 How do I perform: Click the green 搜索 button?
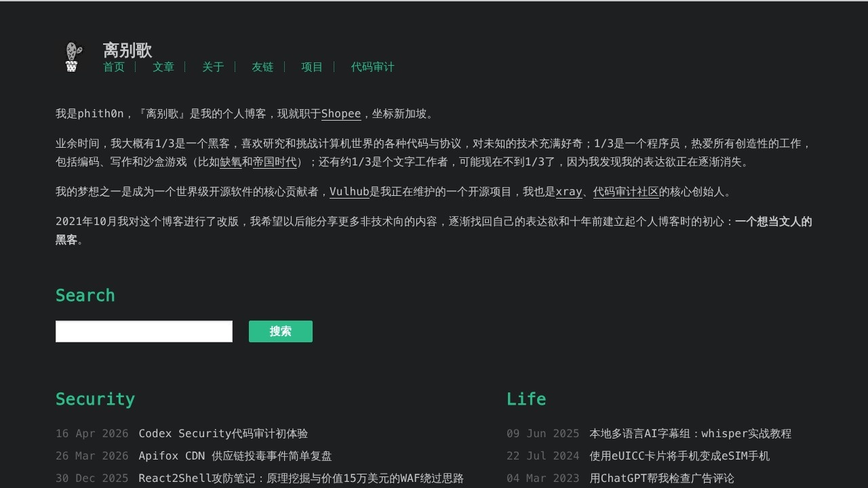281,331
